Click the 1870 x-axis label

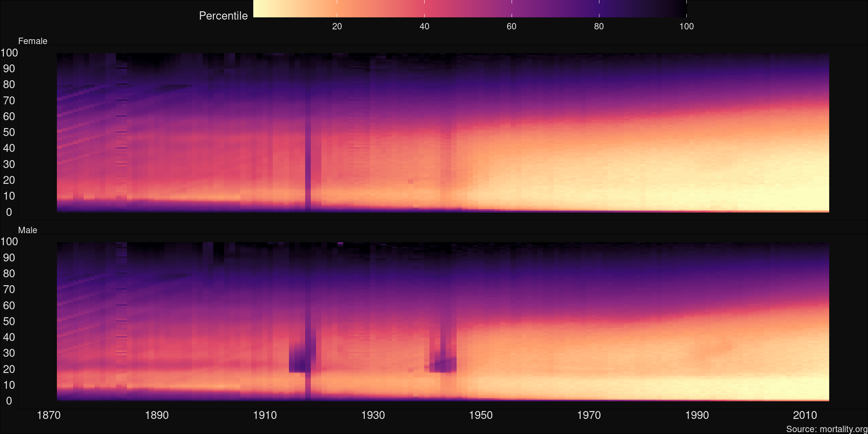pyautogui.click(x=49, y=415)
